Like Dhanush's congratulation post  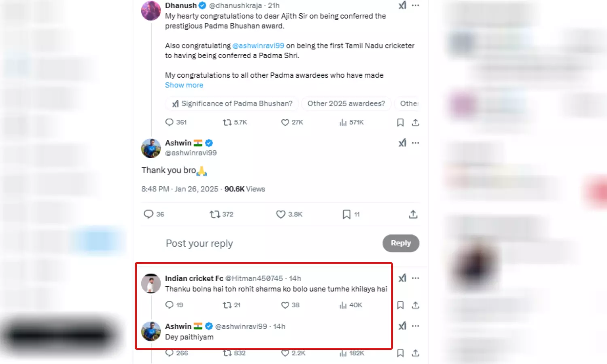pos(285,123)
